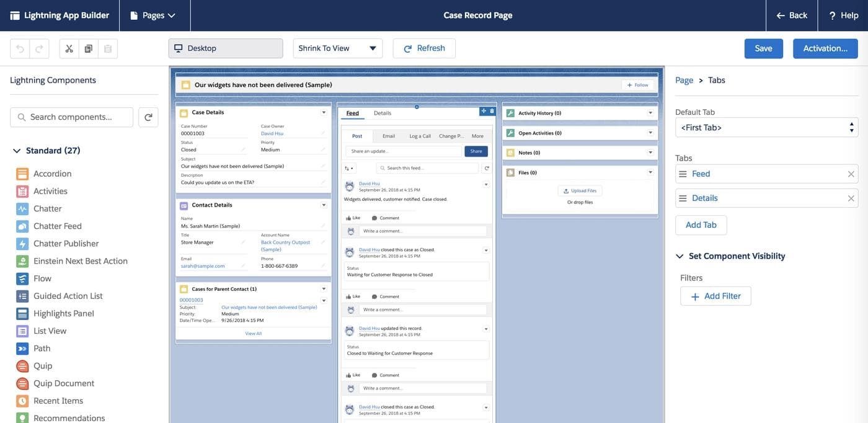Click the undo arrow icon

[20, 48]
